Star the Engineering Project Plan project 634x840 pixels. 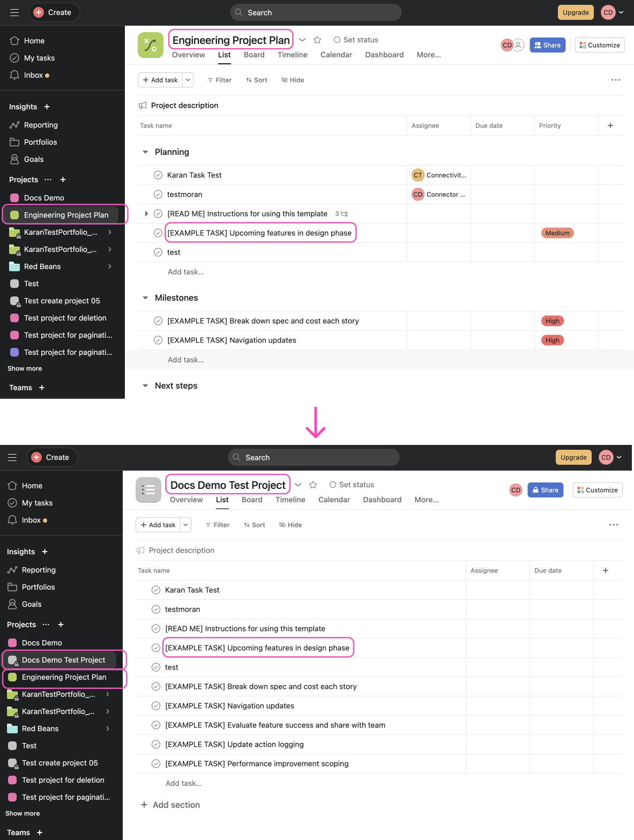[x=317, y=40]
